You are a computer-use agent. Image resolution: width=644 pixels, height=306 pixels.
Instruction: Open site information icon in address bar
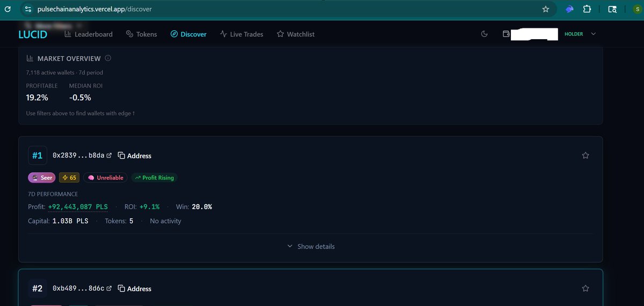(28, 9)
